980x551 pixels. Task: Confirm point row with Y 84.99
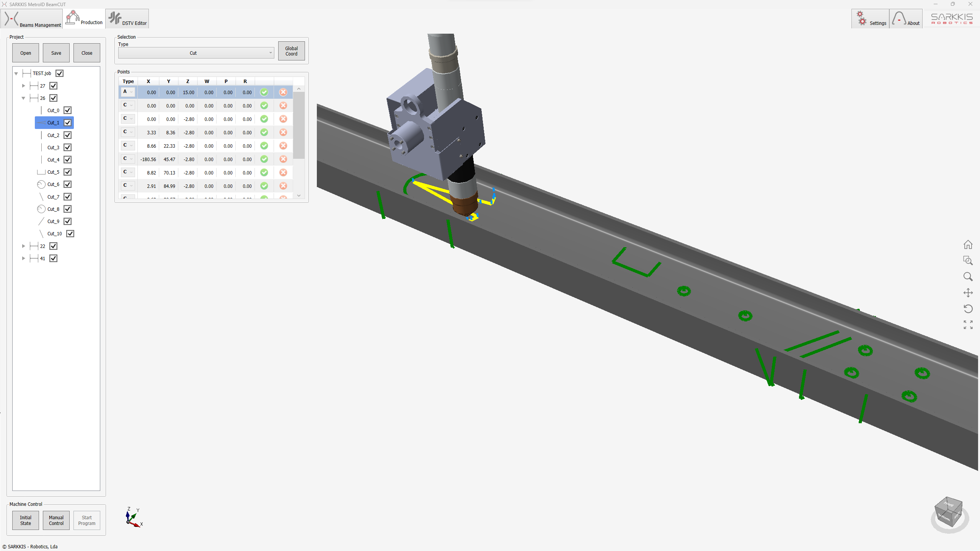tap(264, 186)
